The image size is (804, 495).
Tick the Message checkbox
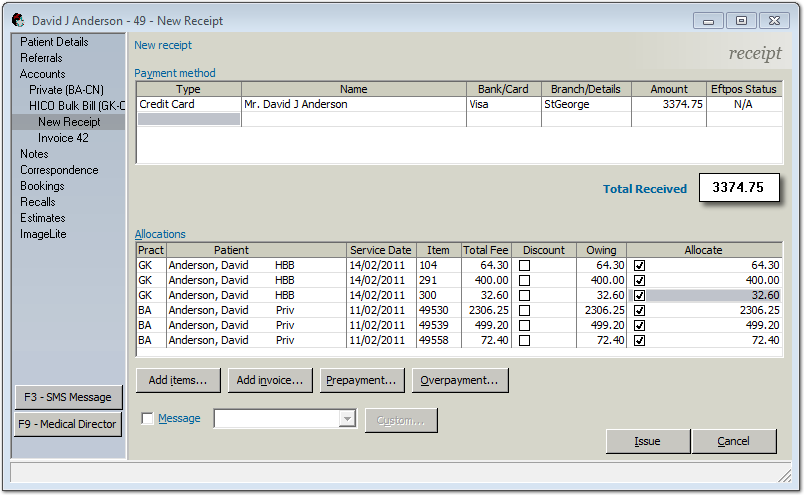point(148,419)
